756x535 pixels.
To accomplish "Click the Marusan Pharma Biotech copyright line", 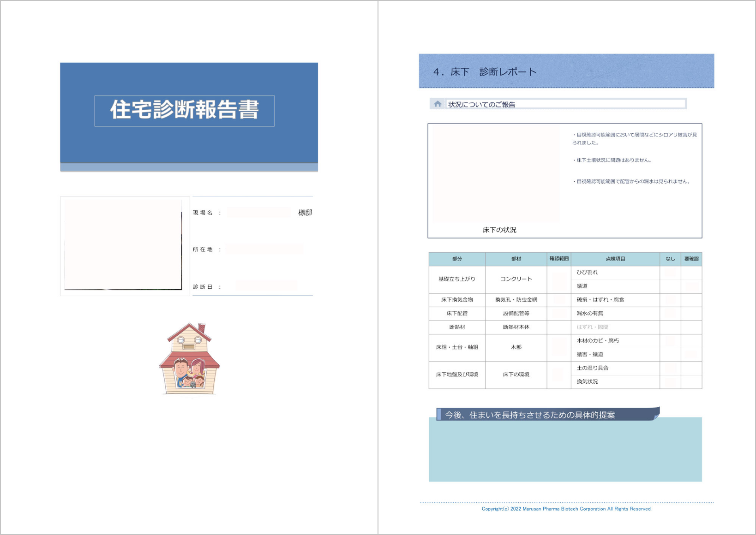I will (x=567, y=509).
